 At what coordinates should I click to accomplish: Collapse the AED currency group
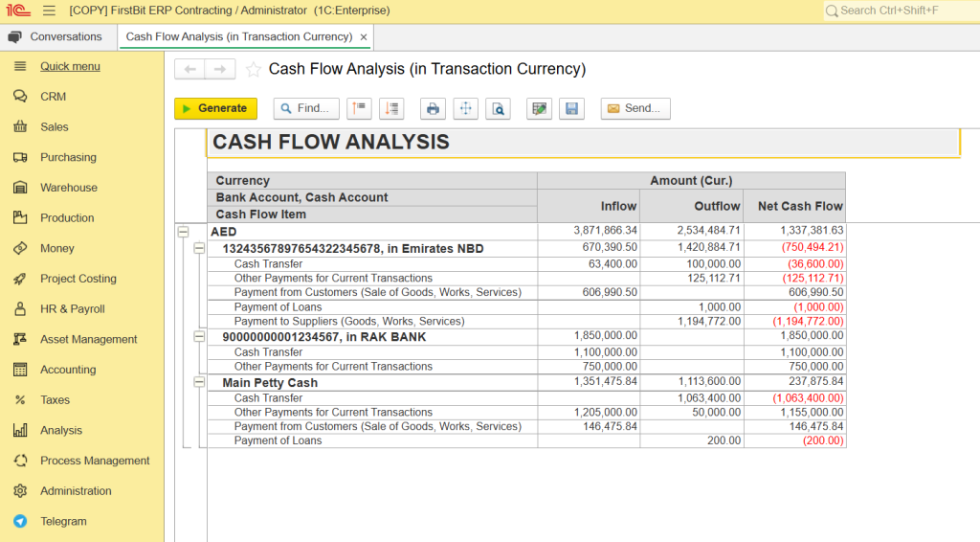(183, 232)
